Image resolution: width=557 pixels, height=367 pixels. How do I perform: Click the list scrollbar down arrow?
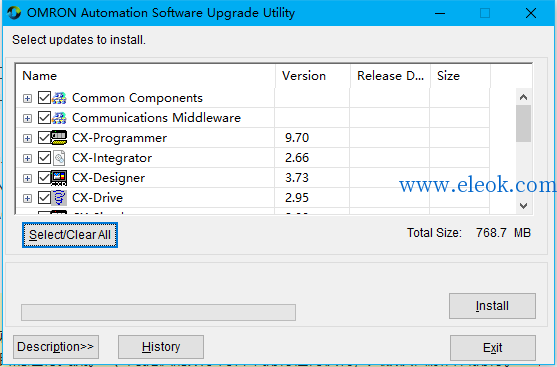(x=523, y=206)
